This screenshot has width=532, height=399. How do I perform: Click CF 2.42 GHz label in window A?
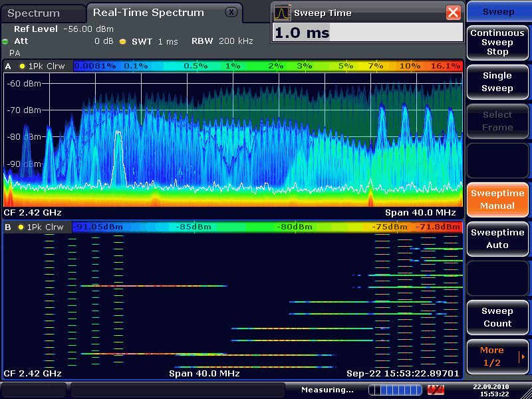point(33,213)
